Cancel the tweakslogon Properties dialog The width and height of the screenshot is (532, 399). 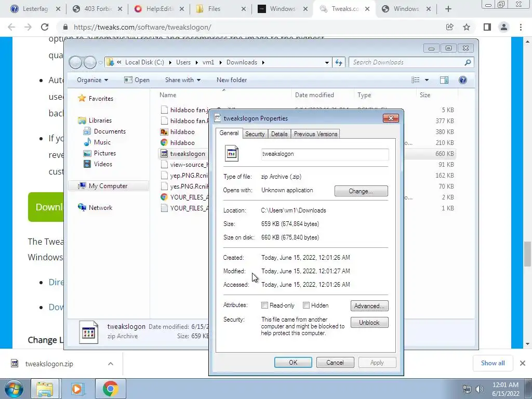tap(335, 362)
